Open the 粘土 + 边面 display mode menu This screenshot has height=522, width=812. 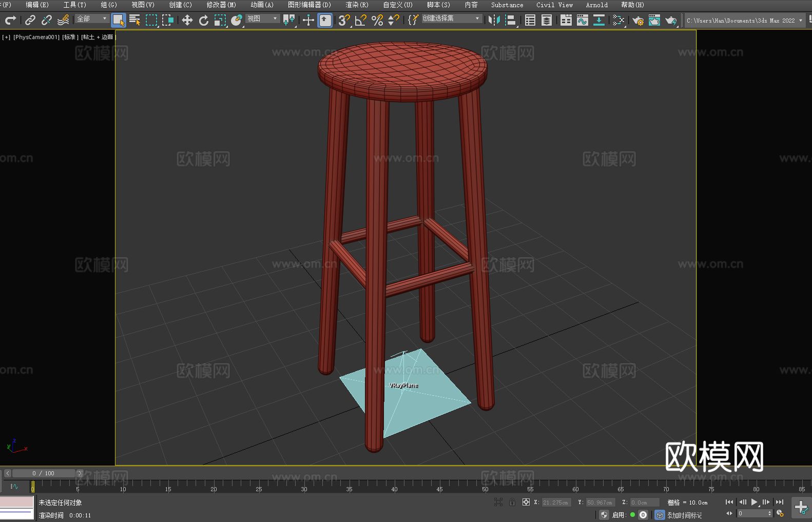[x=99, y=37]
